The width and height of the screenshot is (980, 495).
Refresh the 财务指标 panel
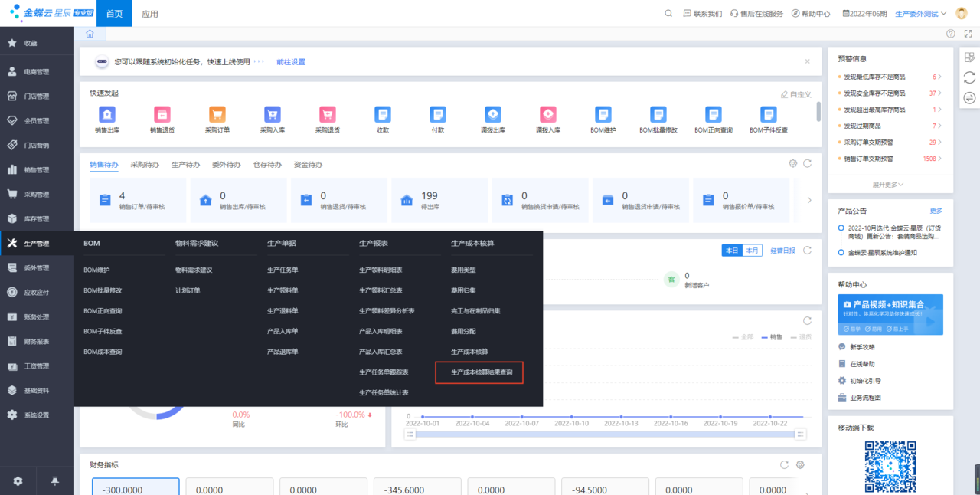point(784,464)
